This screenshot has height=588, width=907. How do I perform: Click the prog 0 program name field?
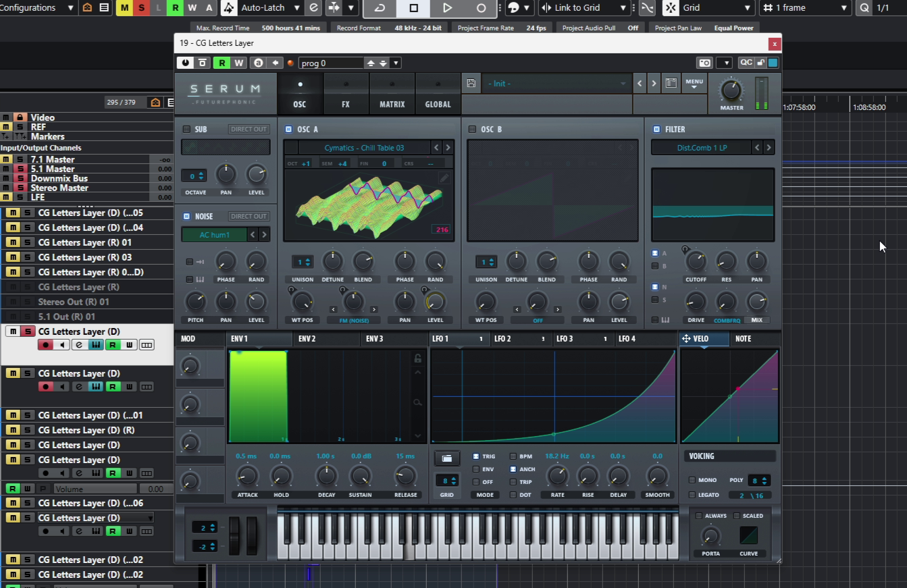[331, 63]
